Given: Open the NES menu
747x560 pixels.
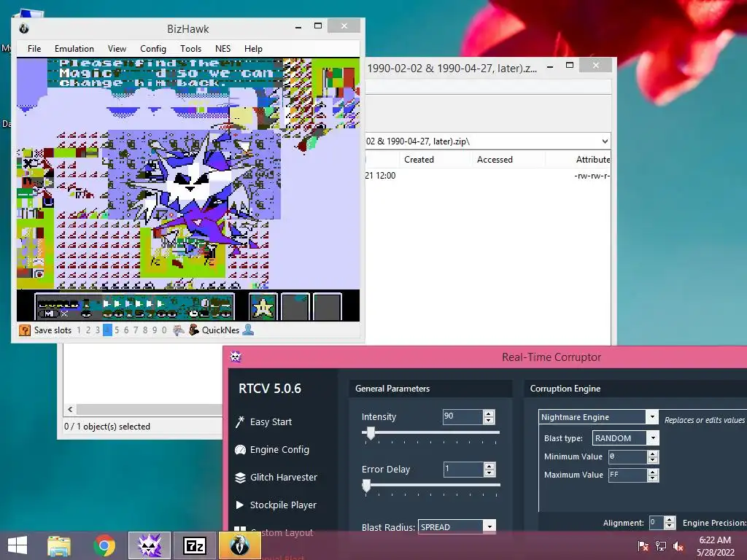Looking at the screenshot, I should point(222,49).
